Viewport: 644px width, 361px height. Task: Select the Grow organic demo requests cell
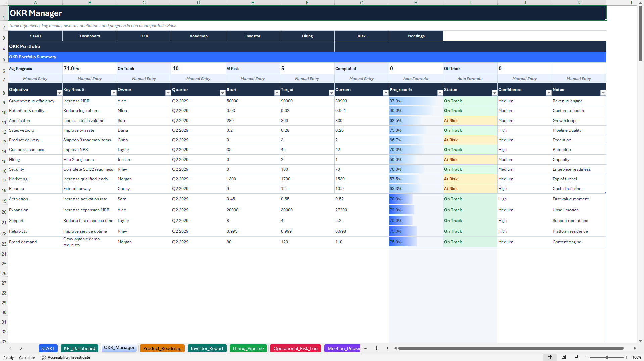pos(90,242)
